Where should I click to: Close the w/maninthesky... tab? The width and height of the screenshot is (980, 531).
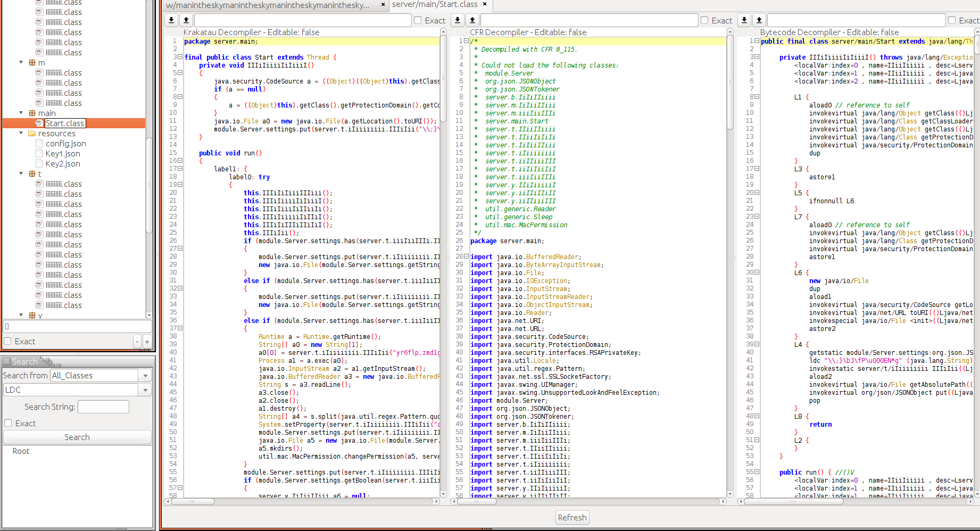(x=383, y=5)
